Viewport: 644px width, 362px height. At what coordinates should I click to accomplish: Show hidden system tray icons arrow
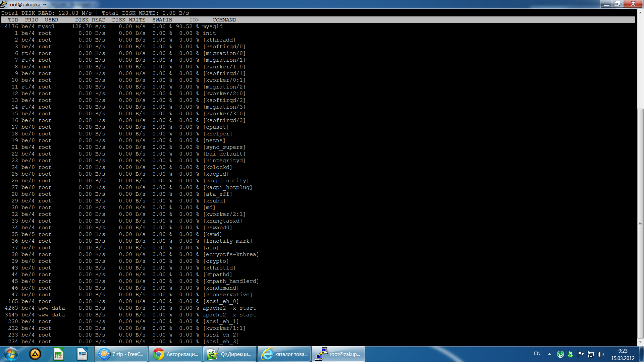coord(549,354)
